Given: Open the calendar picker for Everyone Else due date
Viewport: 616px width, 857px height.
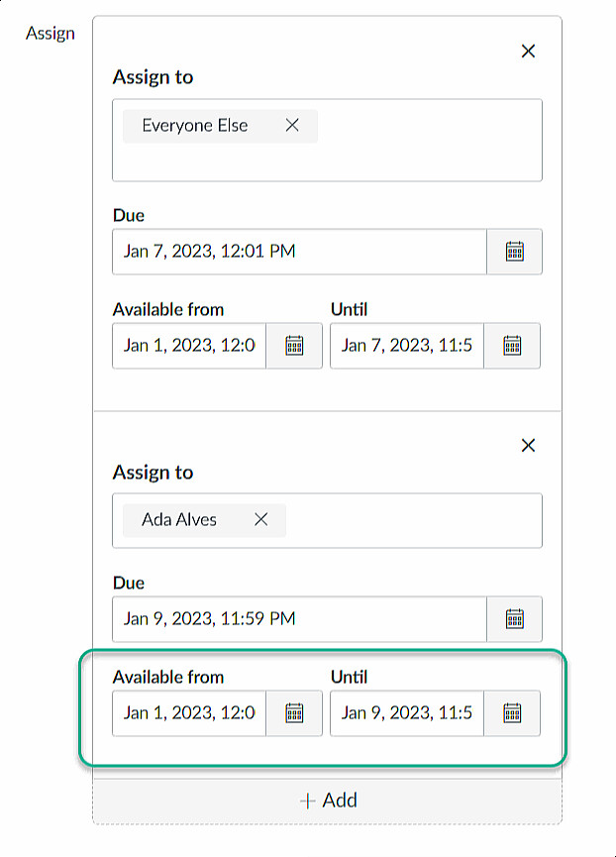Looking at the screenshot, I should tap(515, 252).
